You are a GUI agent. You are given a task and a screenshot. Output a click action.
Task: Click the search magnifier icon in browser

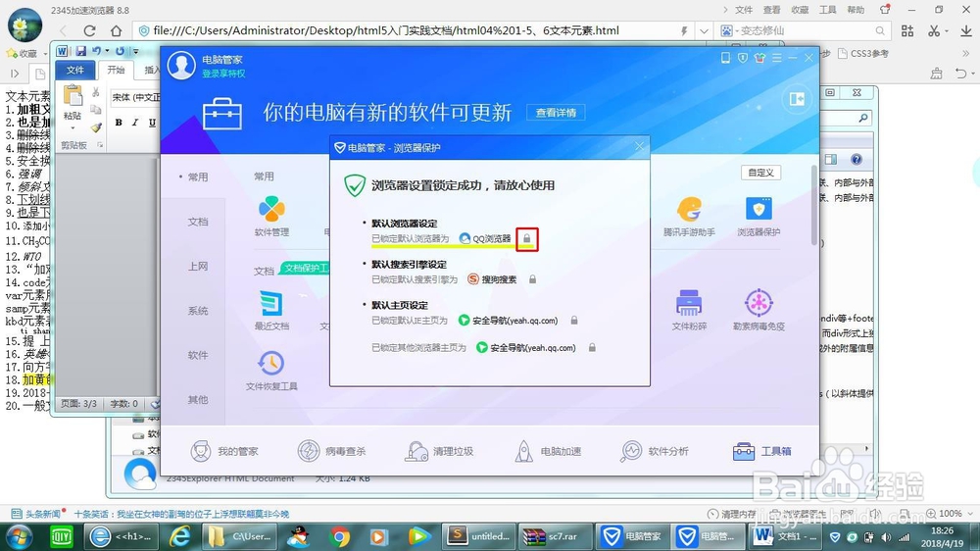click(x=880, y=30)
